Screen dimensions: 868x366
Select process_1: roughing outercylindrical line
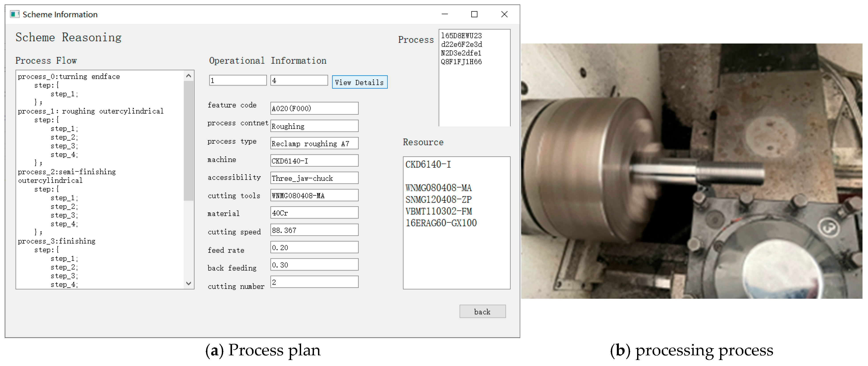[91, 111]
